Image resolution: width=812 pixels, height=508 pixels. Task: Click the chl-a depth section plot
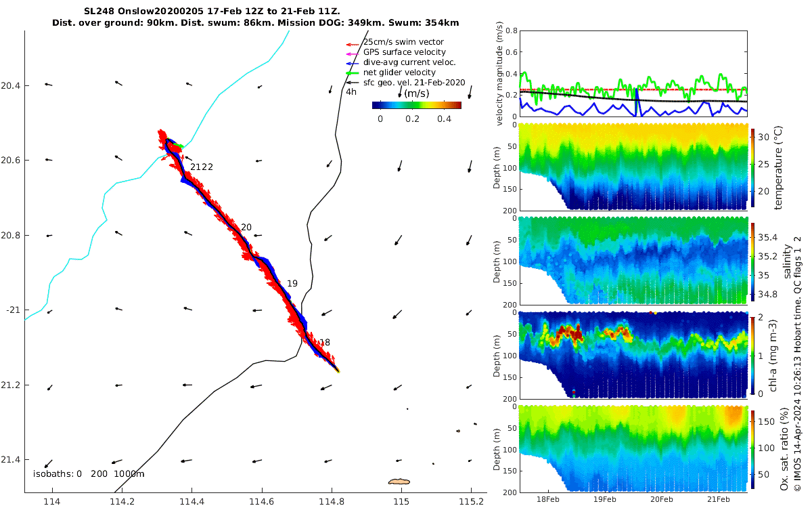[633, 354]
